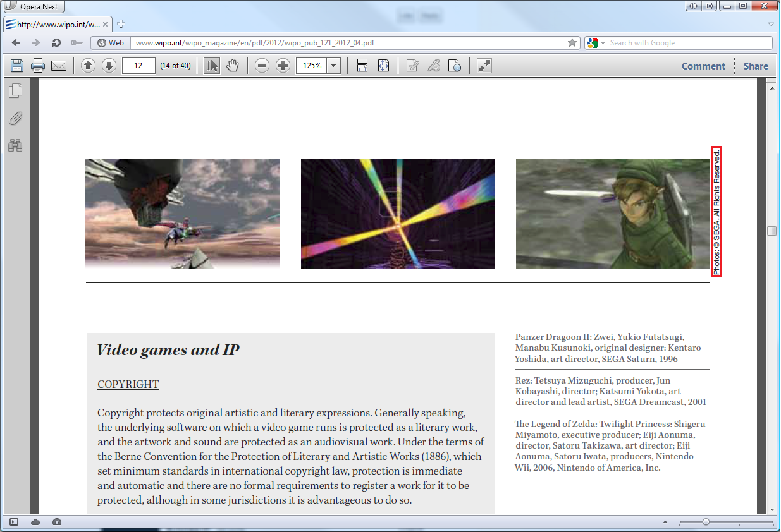
Task: Click the page number field showing 12
Action: point(138,66)
